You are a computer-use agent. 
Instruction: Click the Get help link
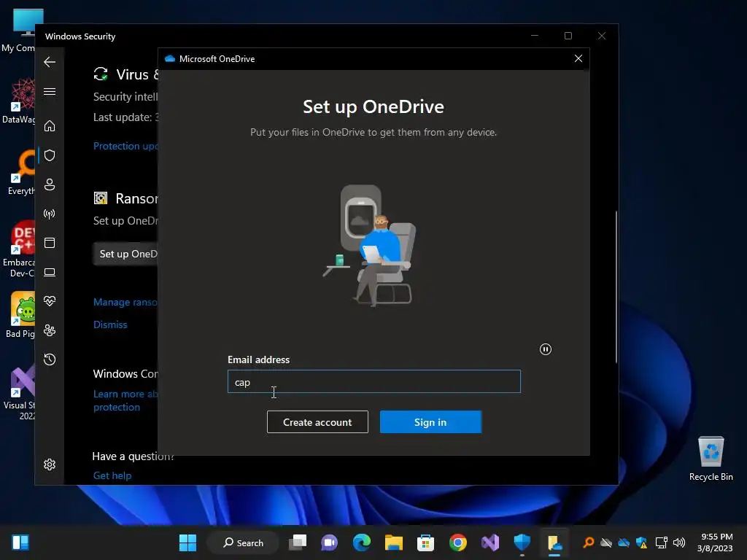(112, 475)
